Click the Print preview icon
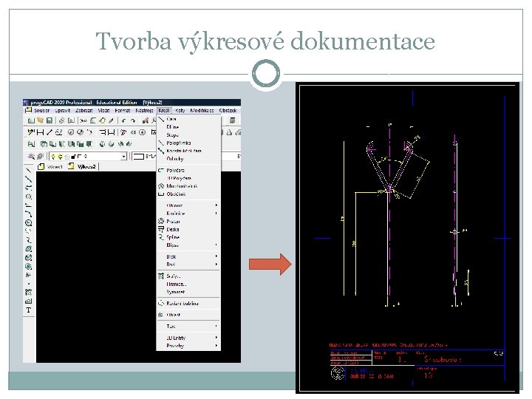Image resolution: width=532 pixels, height=399 pixels. 71,120
